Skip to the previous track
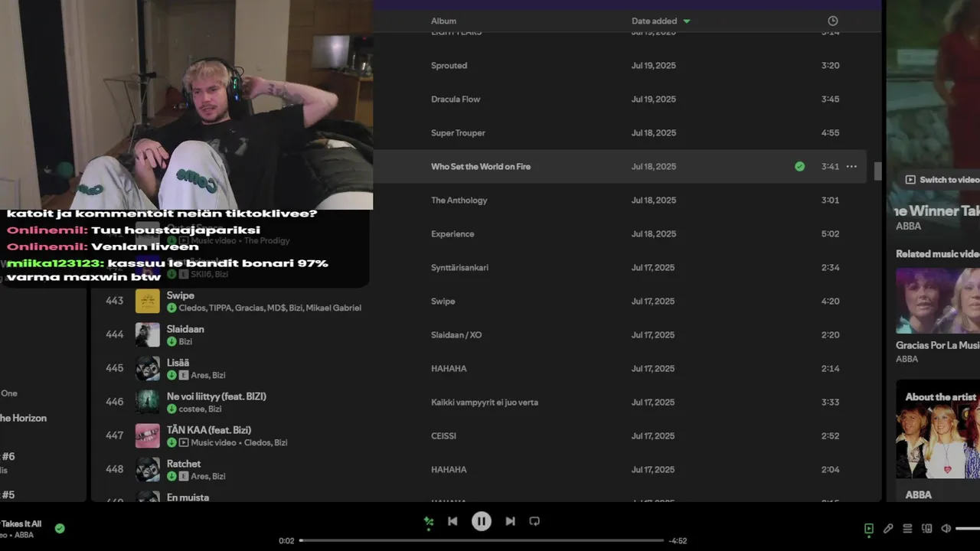 pos(452,521)
